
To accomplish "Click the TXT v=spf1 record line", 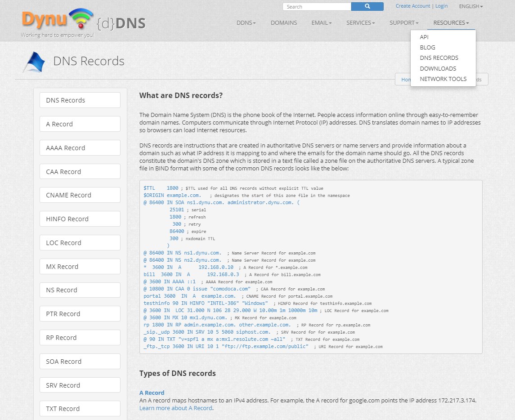I will coord(251,339).
